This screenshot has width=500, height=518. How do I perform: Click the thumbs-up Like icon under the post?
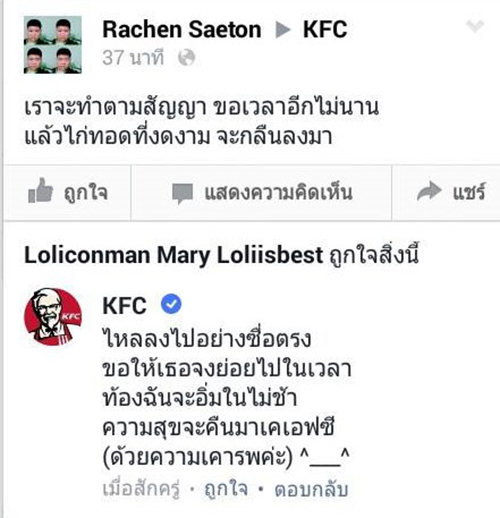coord(41,191)
